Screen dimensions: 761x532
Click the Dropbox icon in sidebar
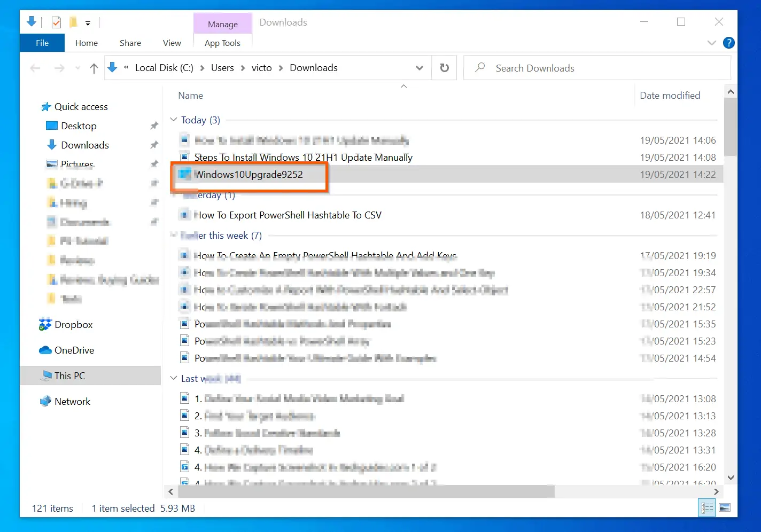45,324
